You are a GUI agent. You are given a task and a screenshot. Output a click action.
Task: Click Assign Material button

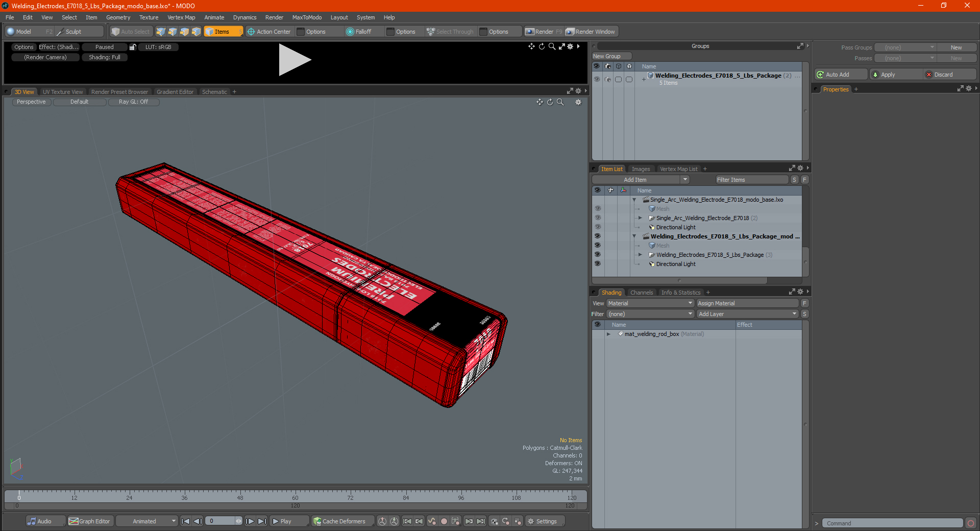tap(748, 303)
